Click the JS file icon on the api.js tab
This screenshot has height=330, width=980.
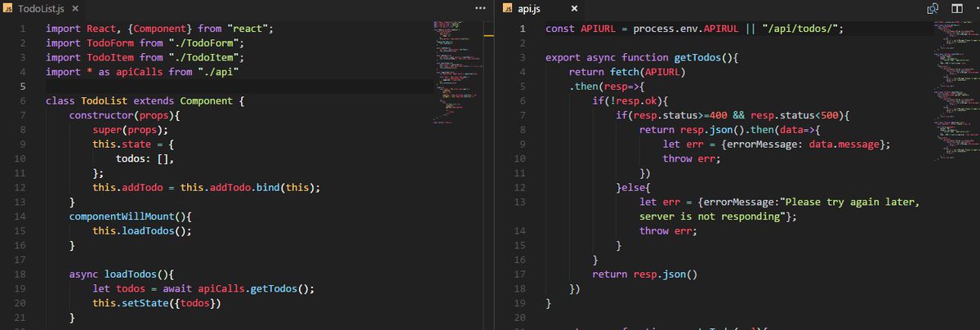point(508,8)
